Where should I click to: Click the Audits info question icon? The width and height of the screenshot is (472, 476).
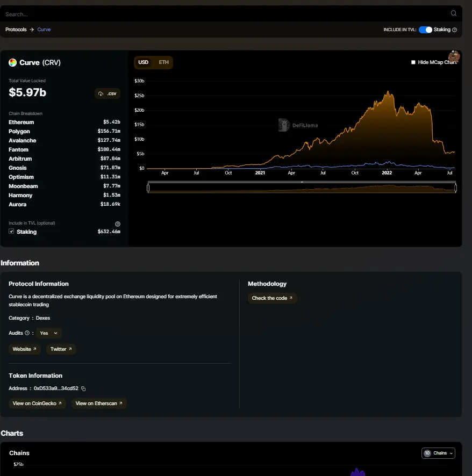pyautogui.click(x=27, y=333)
